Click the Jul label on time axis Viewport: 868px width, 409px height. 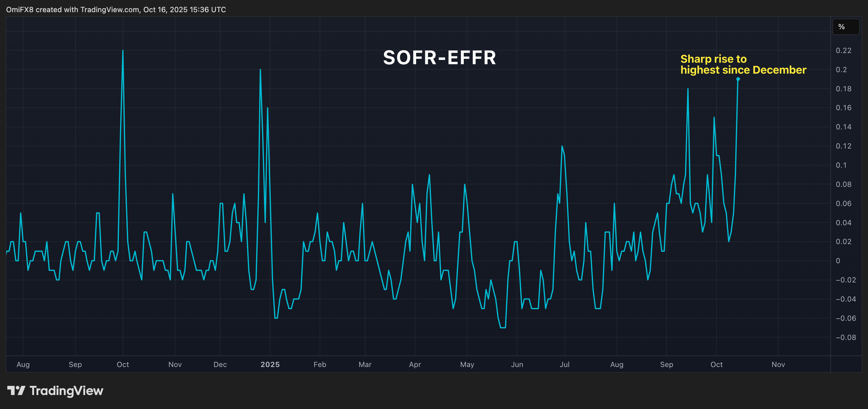(x=564, y=364)
